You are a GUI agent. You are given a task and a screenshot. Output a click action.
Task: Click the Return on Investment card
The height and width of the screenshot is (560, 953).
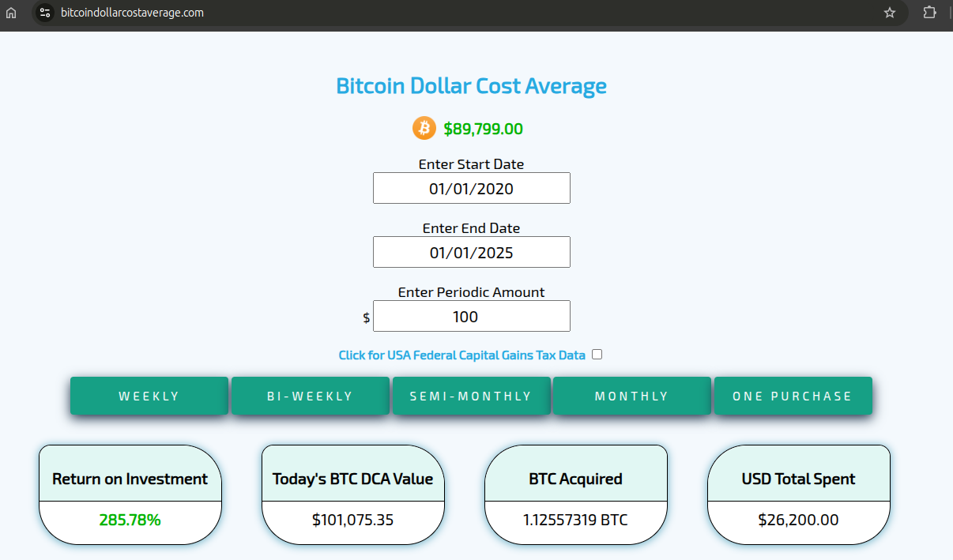(130, 495)
